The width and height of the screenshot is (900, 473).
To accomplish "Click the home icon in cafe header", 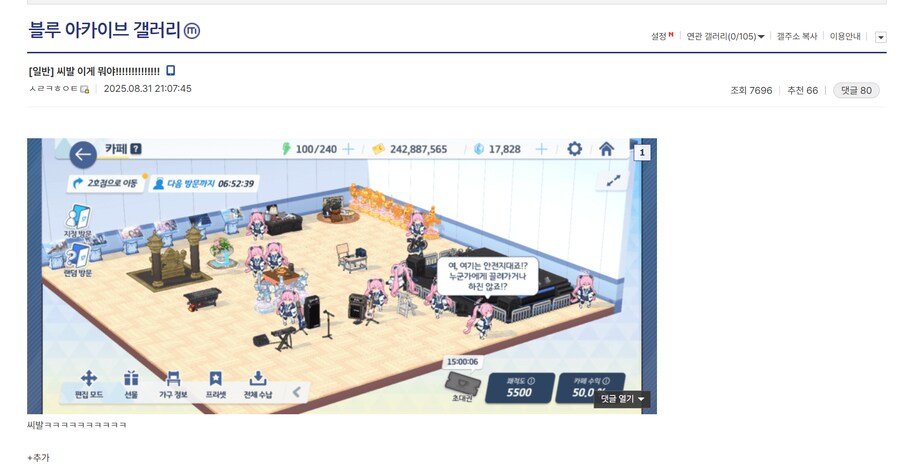I will point(606,149).
